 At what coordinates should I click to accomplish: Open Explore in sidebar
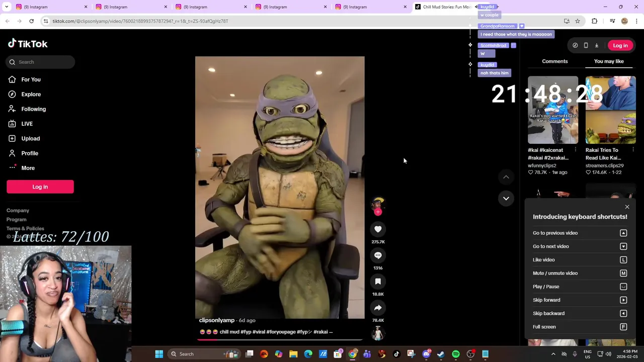31,95
